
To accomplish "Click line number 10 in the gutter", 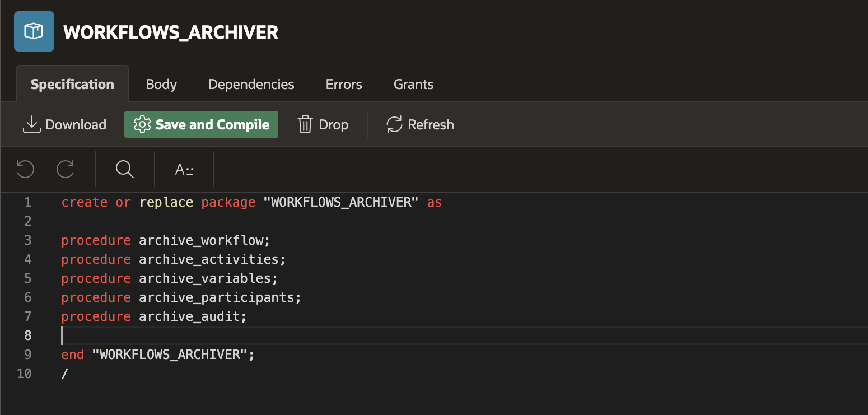I will pos(25,374).
